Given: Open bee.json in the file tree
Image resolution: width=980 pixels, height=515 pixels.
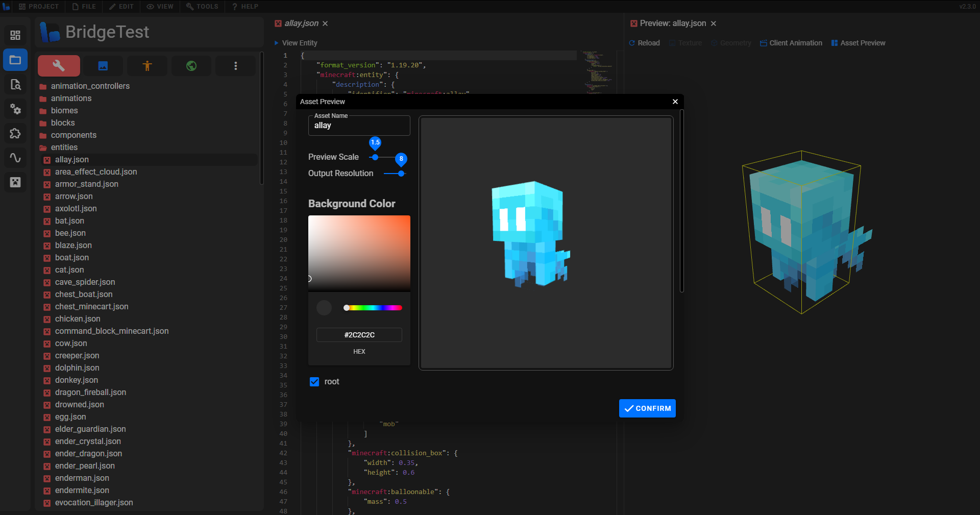Looking at the screenshot, I should click(x=70, y=233).
